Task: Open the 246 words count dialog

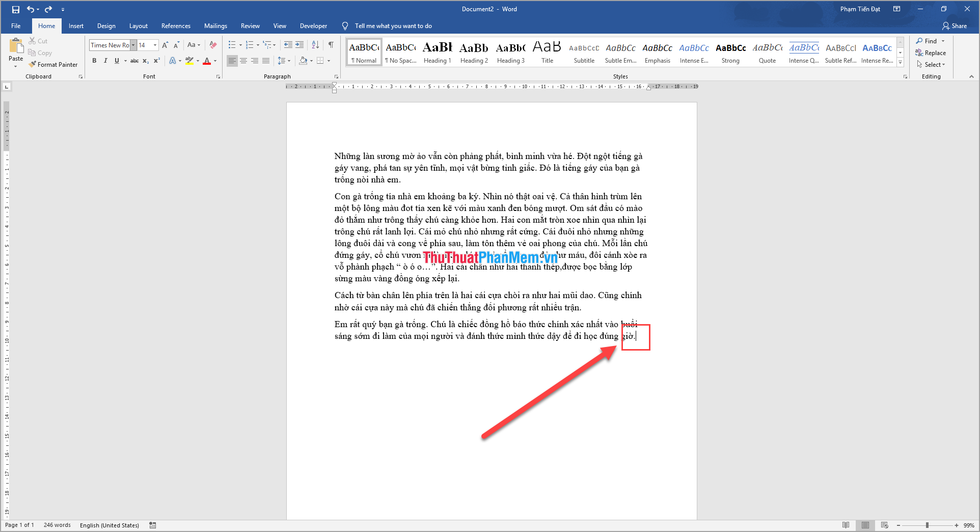Action: tap(57, 525)
